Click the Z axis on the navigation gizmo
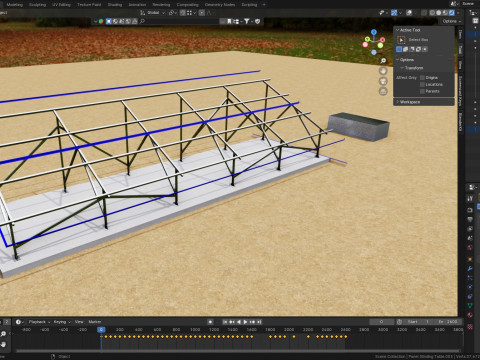 (x=374, y=32)
